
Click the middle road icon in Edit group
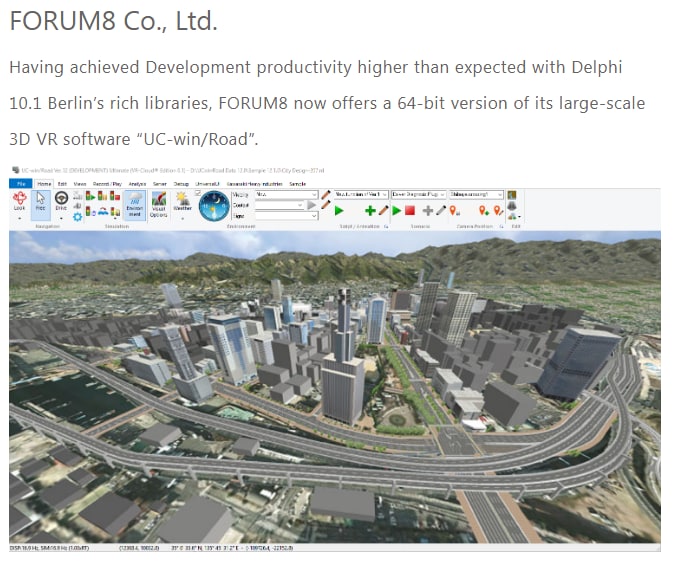[512, 205]
